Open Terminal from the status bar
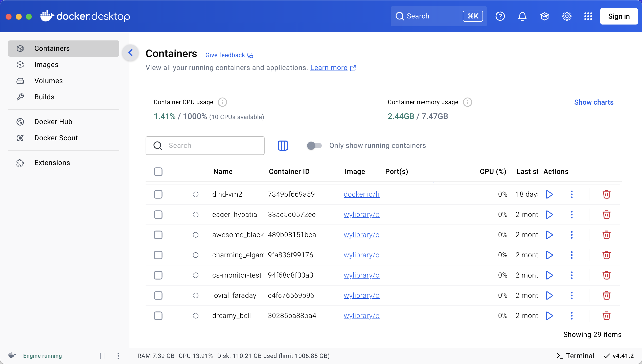The image size is (642, 364). 575,356
